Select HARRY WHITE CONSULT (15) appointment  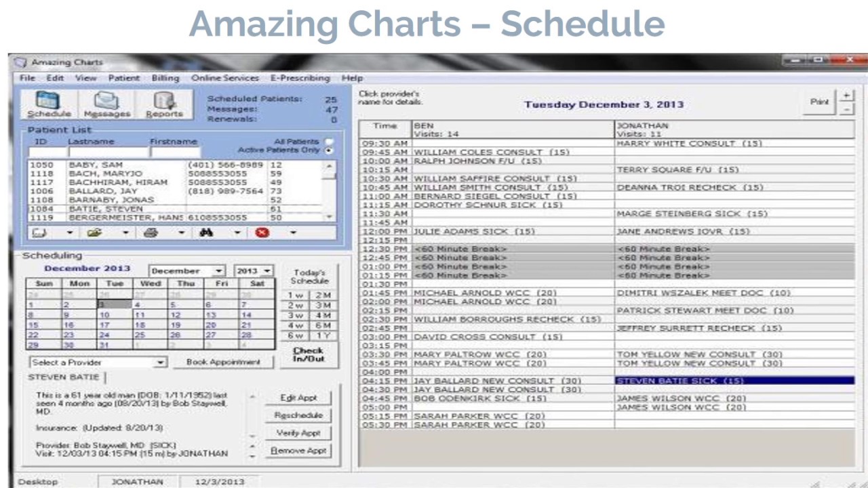pyautogui.click(x=734, y=143)
